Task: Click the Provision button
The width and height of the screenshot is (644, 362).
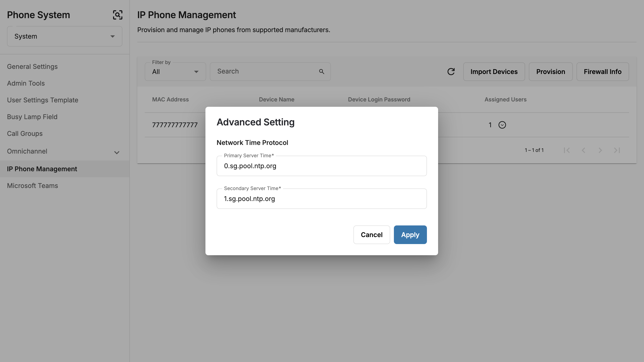Action: pyautogui.click(x=550, y=72)
